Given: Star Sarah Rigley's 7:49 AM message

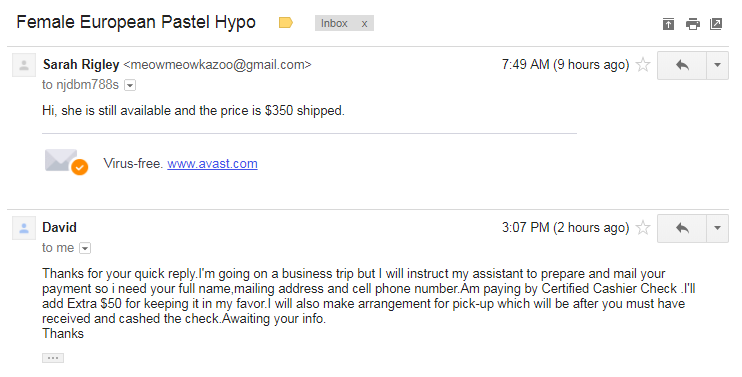Looking at the screenshot, I should (643, 64).
